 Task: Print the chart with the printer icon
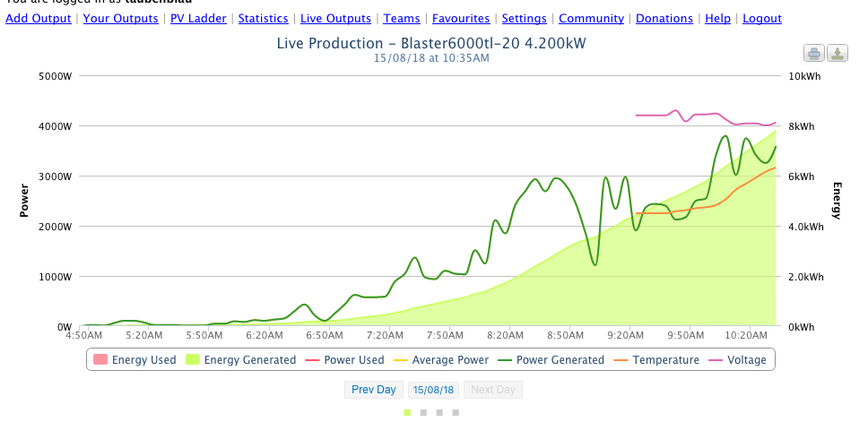[814, 54]
